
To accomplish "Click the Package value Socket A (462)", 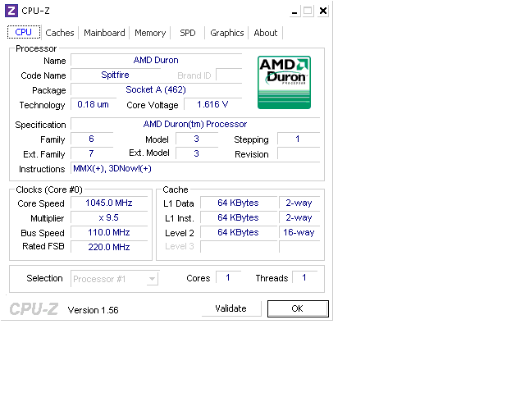I will (156, 89).
